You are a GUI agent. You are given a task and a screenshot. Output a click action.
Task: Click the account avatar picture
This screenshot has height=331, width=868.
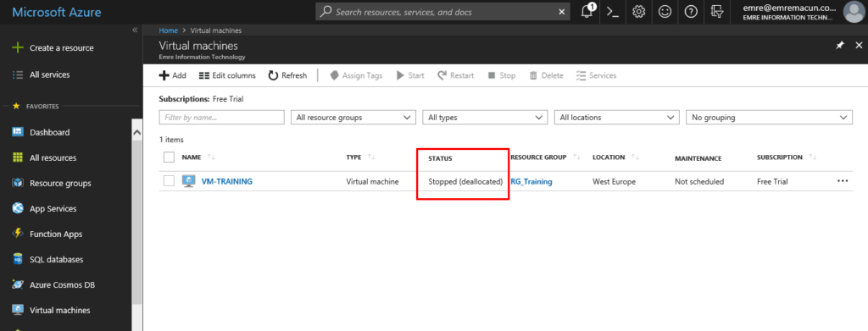click(854, 12)
